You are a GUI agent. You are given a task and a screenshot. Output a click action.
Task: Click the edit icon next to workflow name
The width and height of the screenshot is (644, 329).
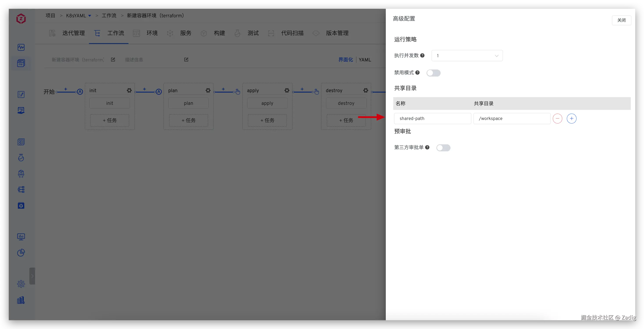(113, 59)
